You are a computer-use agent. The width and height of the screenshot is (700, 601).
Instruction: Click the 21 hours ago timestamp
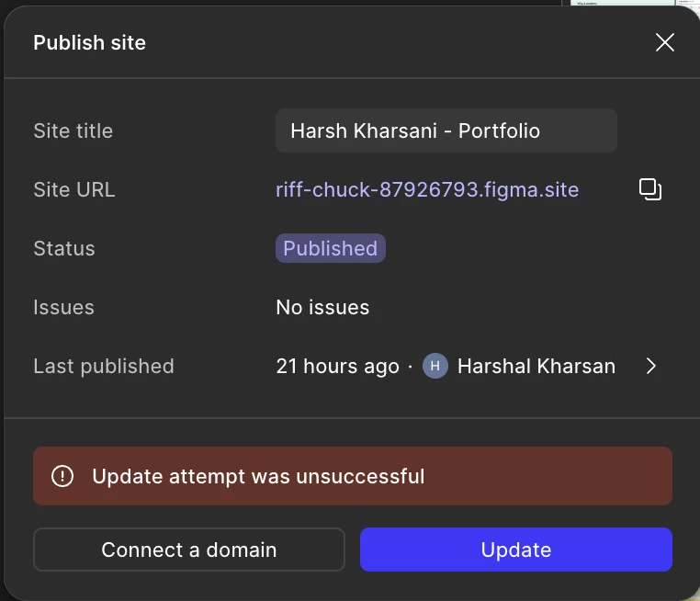click(337, 367)
